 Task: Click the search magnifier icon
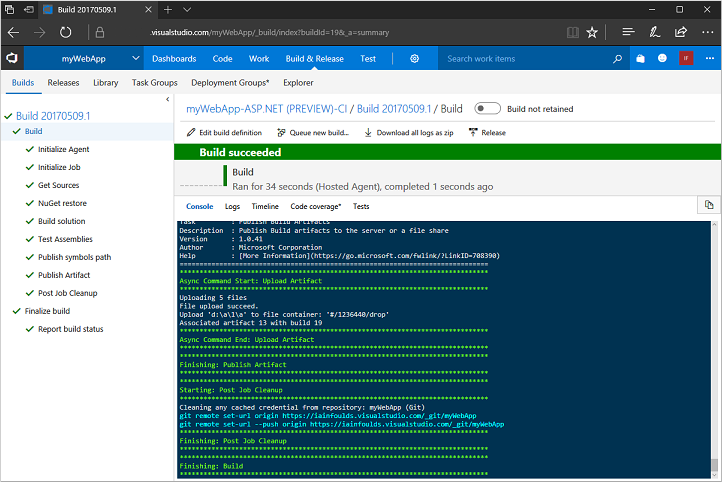pyautogui.click(x=617, y=58)
